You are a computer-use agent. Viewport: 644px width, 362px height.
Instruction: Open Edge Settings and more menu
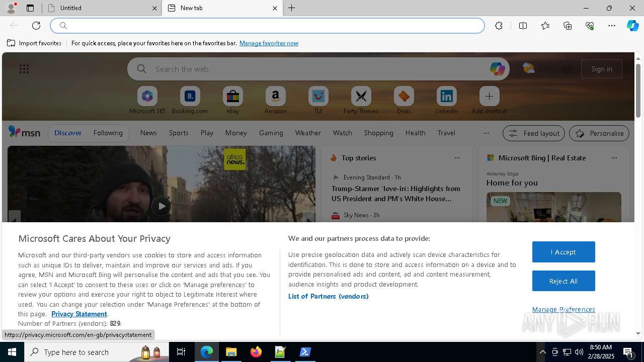click(x=612, y=26)
